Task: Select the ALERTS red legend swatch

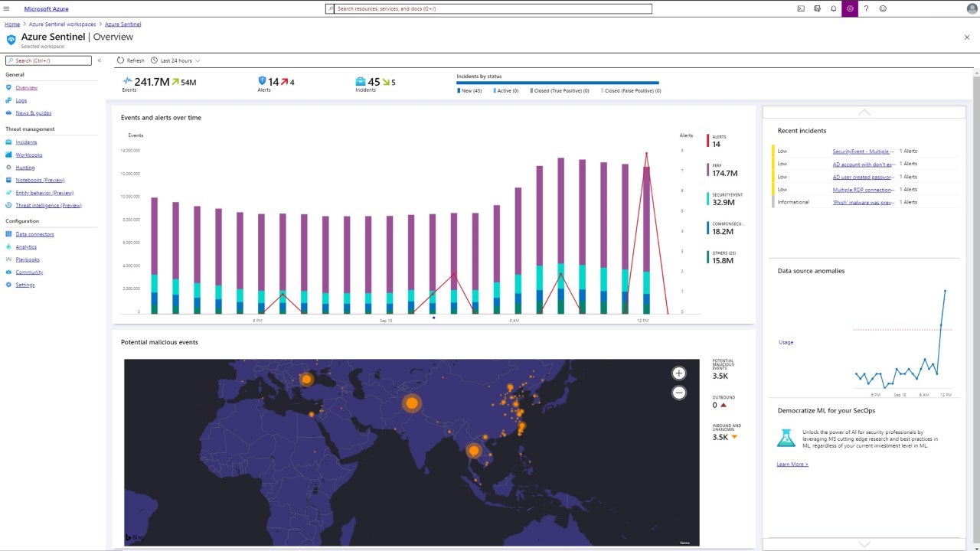Action: [x=708, y=141]
